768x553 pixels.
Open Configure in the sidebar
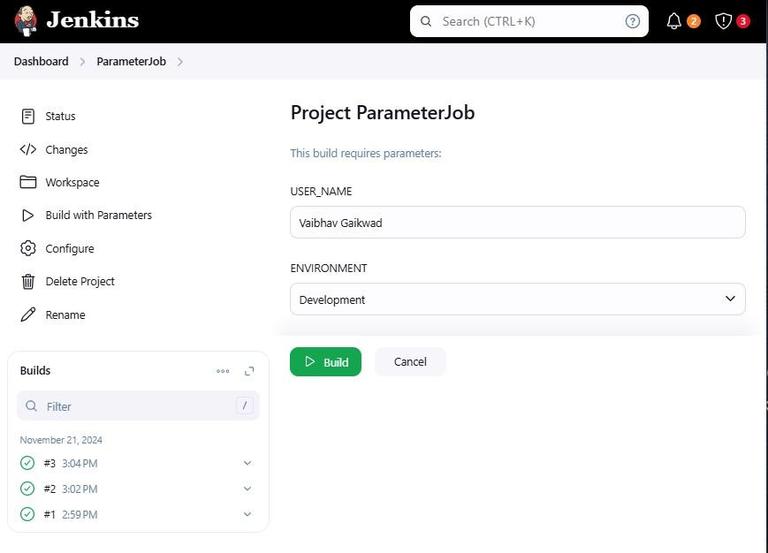(69, 249)
